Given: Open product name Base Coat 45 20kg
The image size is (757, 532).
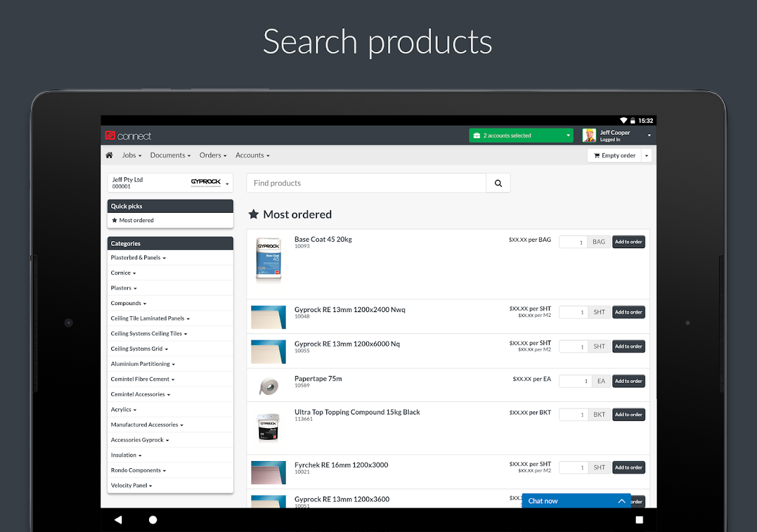Looking at the screenshot, I should point(323,239).
